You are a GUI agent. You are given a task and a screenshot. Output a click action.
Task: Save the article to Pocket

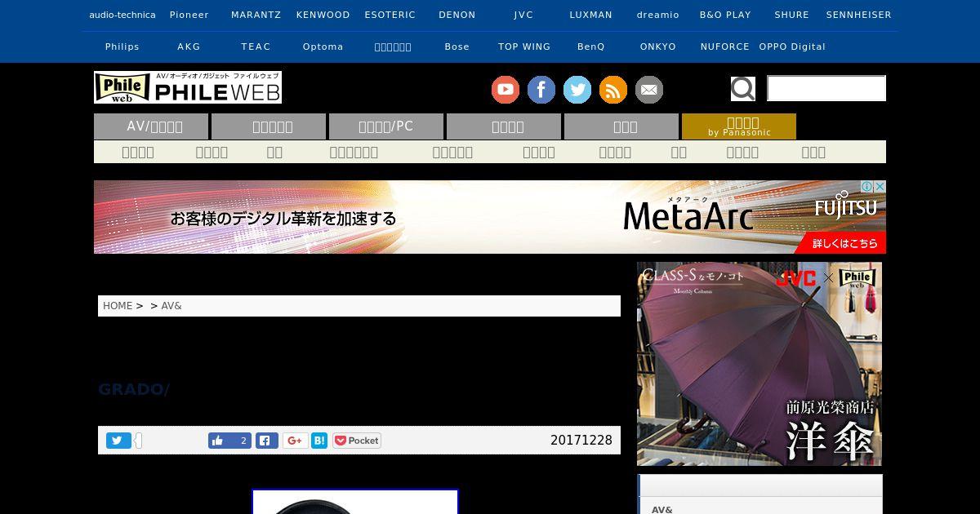pos(357,441)
